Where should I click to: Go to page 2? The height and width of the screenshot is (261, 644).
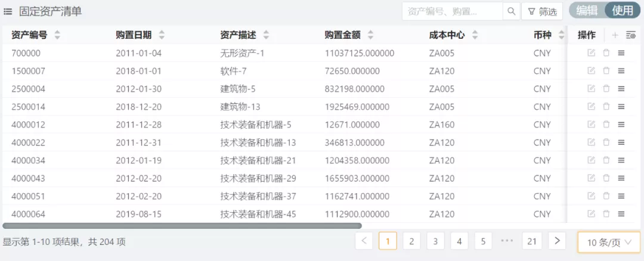(x=411, y=241)
